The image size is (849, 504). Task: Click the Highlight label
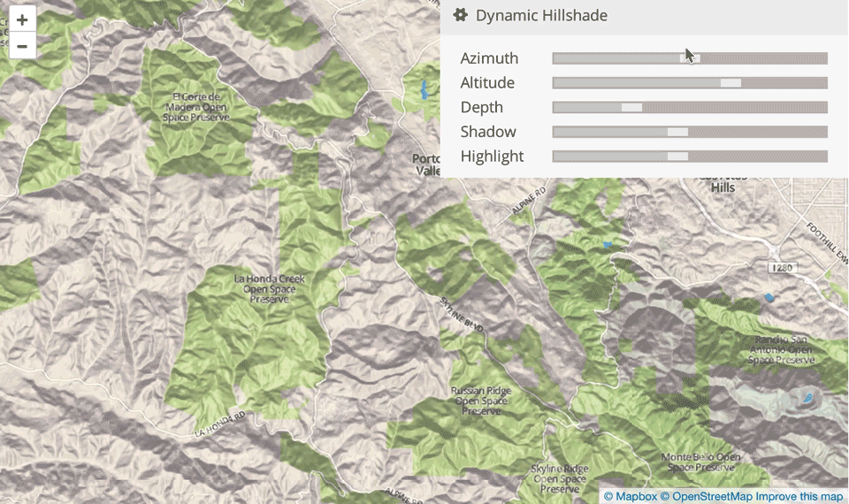click(493, 157)
